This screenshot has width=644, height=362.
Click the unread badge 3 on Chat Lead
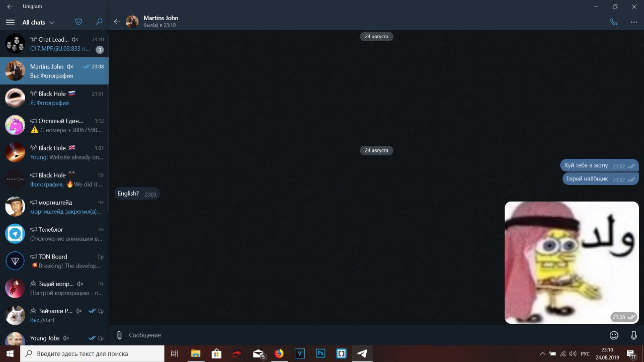[x=100, y=49]
